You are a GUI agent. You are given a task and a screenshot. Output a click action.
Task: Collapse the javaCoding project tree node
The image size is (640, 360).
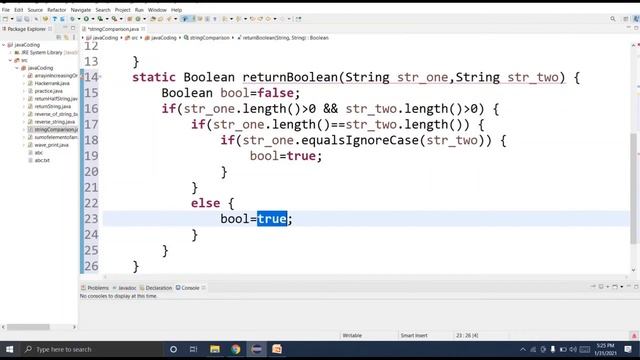tap(4, 45)
